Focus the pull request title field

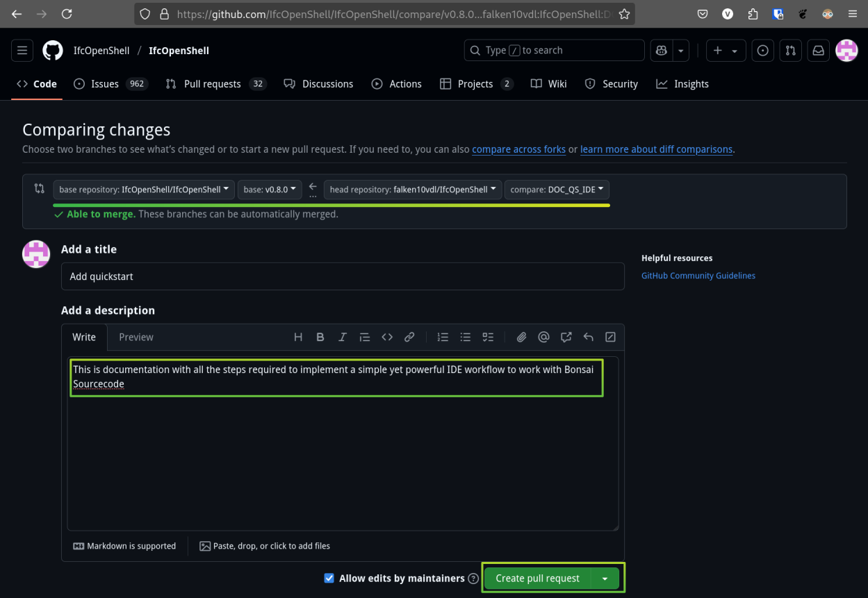tap(343, 276)
